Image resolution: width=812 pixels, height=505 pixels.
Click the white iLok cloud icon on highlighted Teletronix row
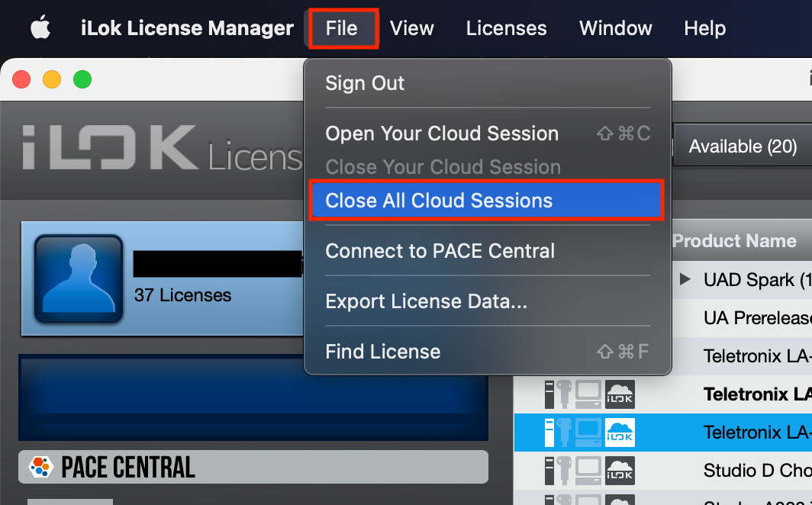(619, 433)
